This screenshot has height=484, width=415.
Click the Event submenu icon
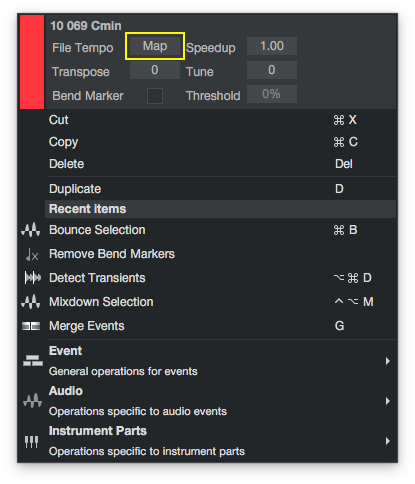click(33, 361)
